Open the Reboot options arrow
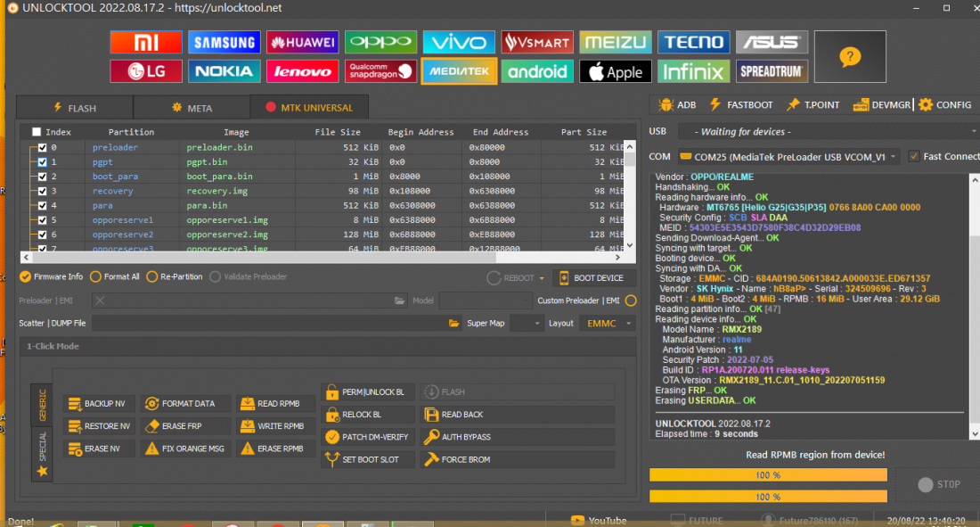The height and width of the screenshot is (527, 980). 542,278
